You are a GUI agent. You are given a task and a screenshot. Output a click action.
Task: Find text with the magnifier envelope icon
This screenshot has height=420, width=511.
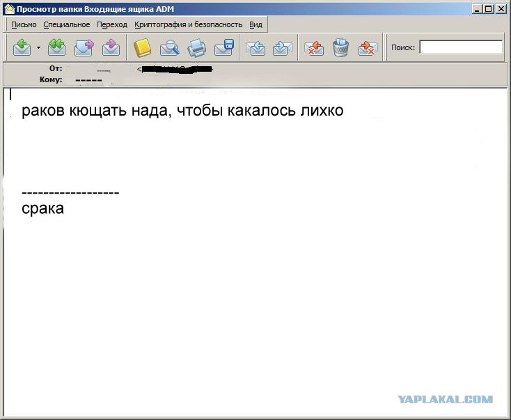[x=169, y=47]
